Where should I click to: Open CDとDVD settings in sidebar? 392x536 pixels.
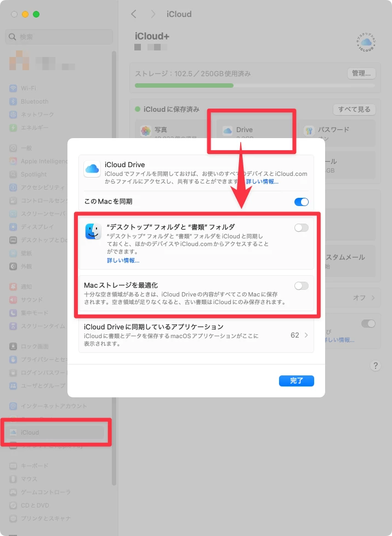[x=29, y=505]
